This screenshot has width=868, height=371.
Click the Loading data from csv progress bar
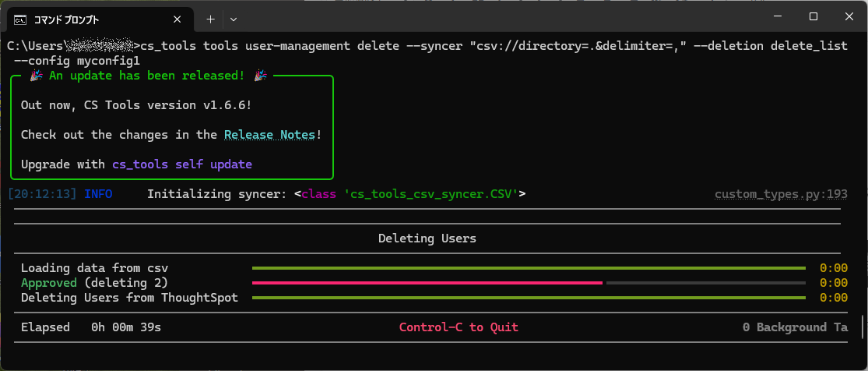(529, 268)
